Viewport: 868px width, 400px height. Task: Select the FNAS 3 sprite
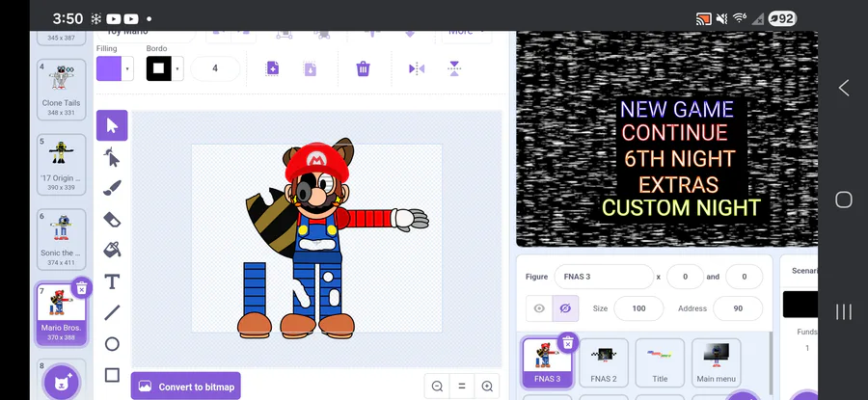coord(547,362)
